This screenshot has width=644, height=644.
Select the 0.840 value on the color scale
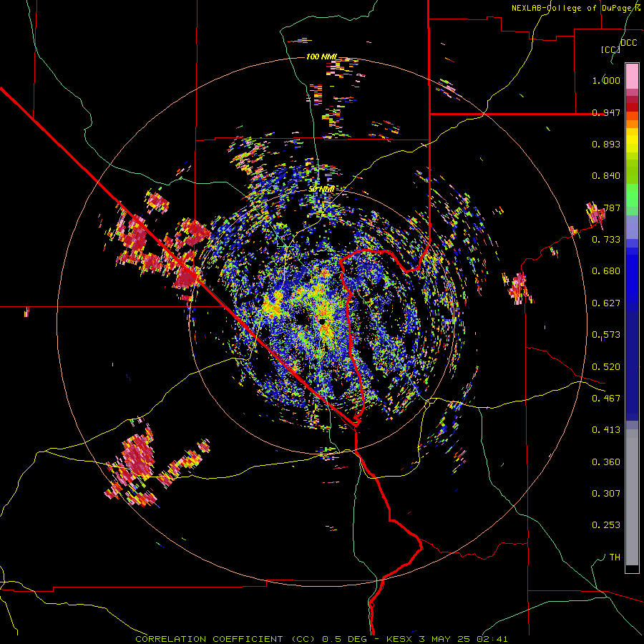(606, 176)
